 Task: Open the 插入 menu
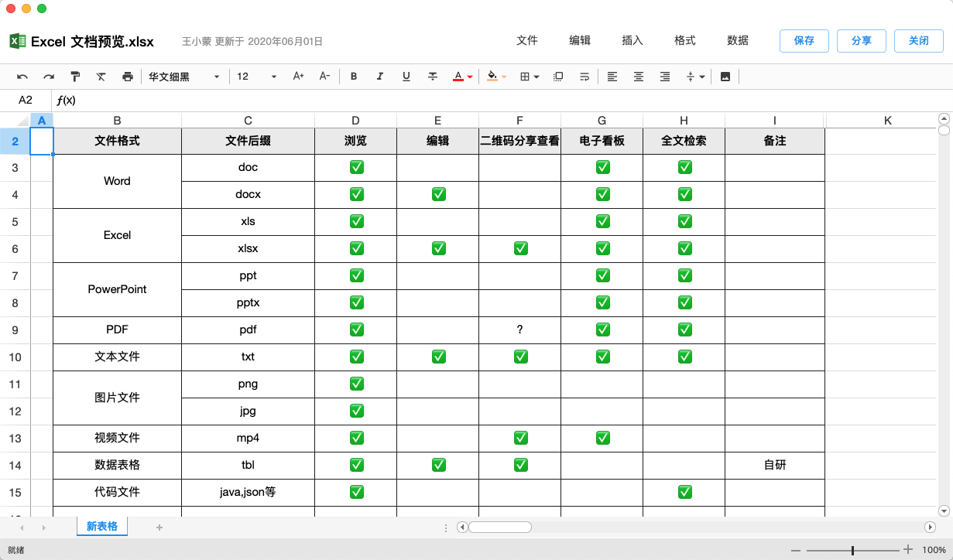coord(632,40)
